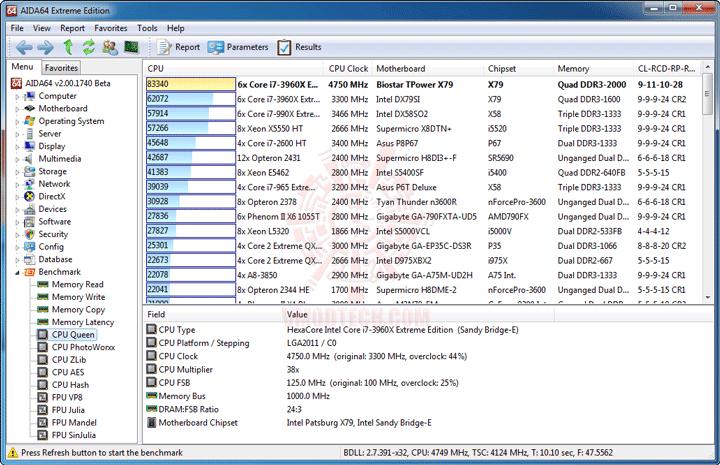This screenshot has height=465, width=720.
Task: Expand the Storage tree node
Action: click(x=17, y=172)
